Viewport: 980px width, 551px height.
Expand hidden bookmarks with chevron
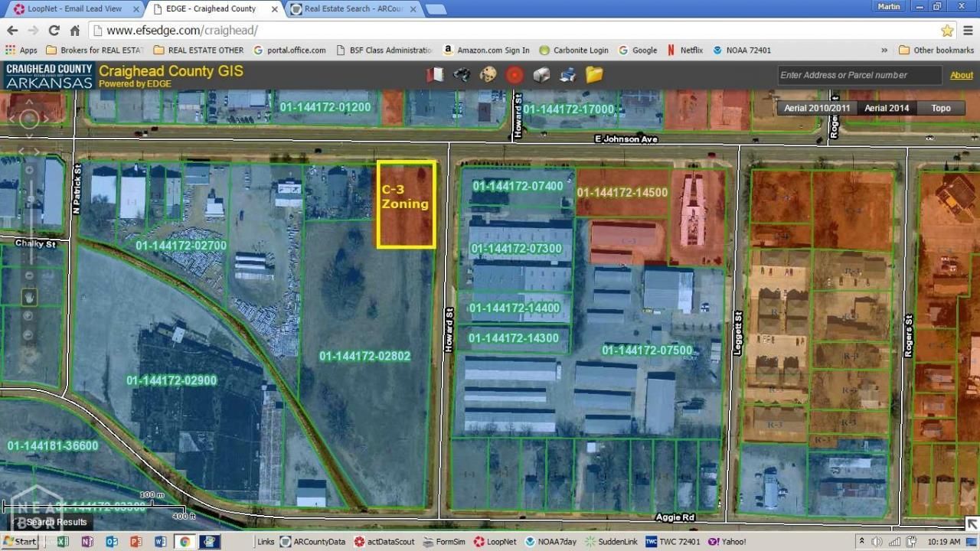[x=884, y=50]
